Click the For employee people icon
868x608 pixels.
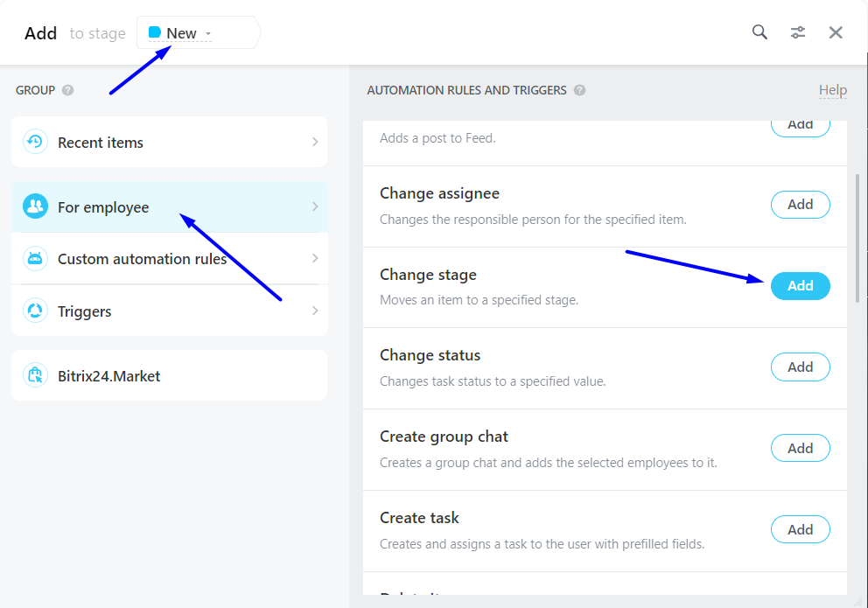(x=35, y=206)
